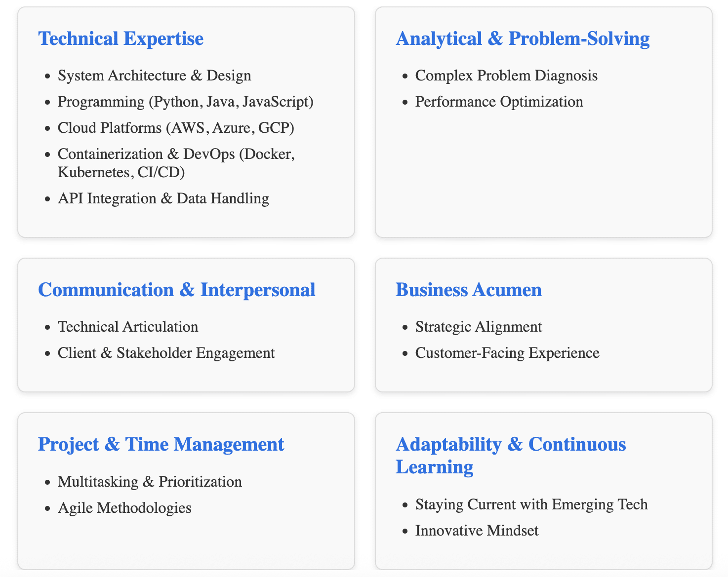Image resolution: width=728 pixels, height=577 pixels.
Task: Click the Project & Time Management heading
Action: tap(161, 444)
